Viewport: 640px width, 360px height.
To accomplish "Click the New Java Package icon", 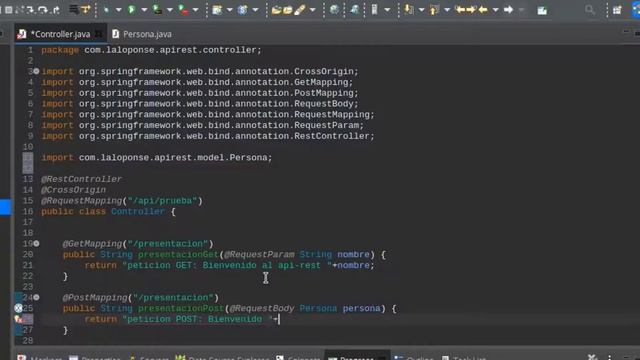I will (x=217, y=10).
